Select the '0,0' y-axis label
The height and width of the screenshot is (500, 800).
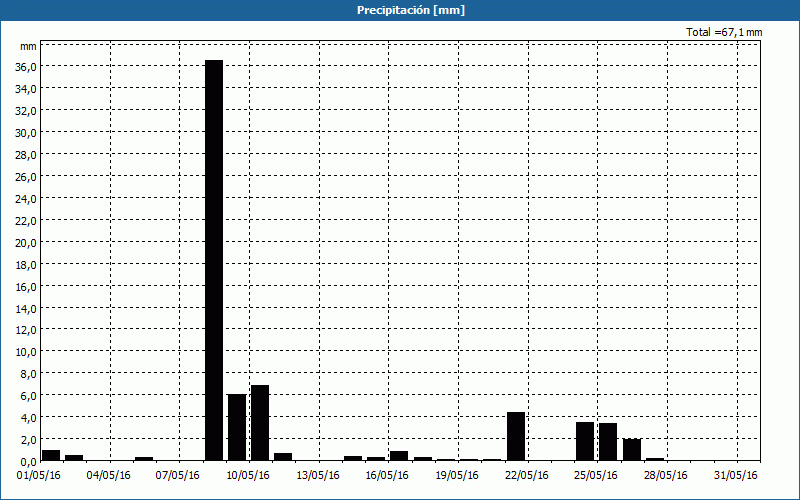pyautogui.click(x=28, y=461)
